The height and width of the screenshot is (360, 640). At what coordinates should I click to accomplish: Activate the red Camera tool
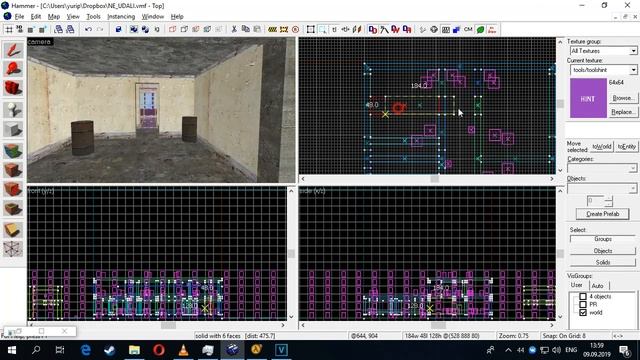(13, 88)
